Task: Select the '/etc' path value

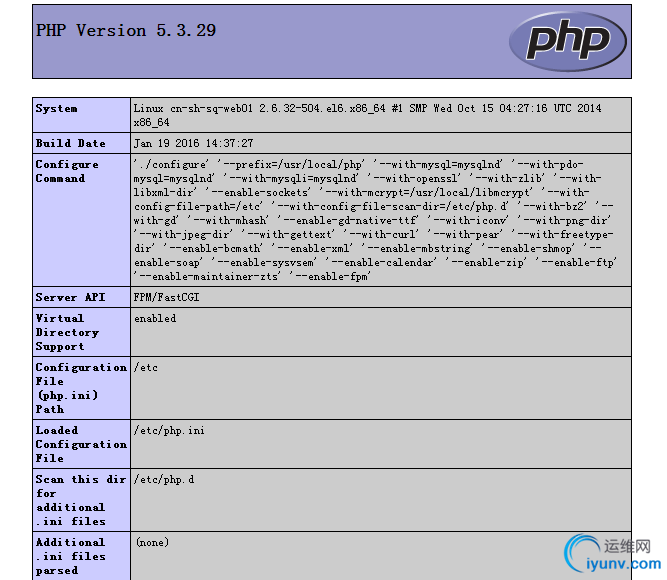Action: [146, 367]
